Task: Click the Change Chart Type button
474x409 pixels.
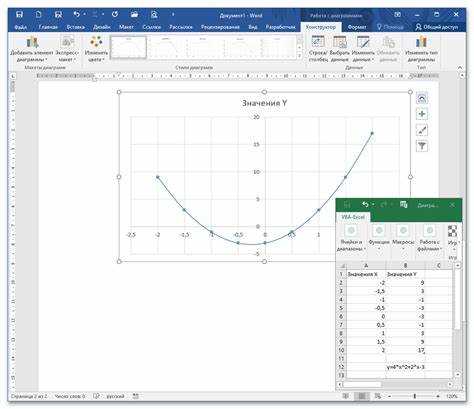Action: tap(421, 49)
